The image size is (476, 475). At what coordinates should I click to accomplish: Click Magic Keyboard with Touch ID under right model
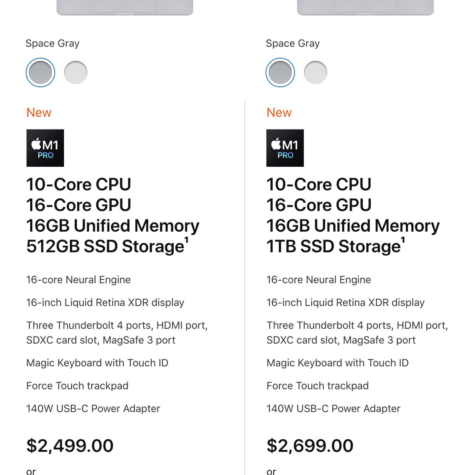337,363
